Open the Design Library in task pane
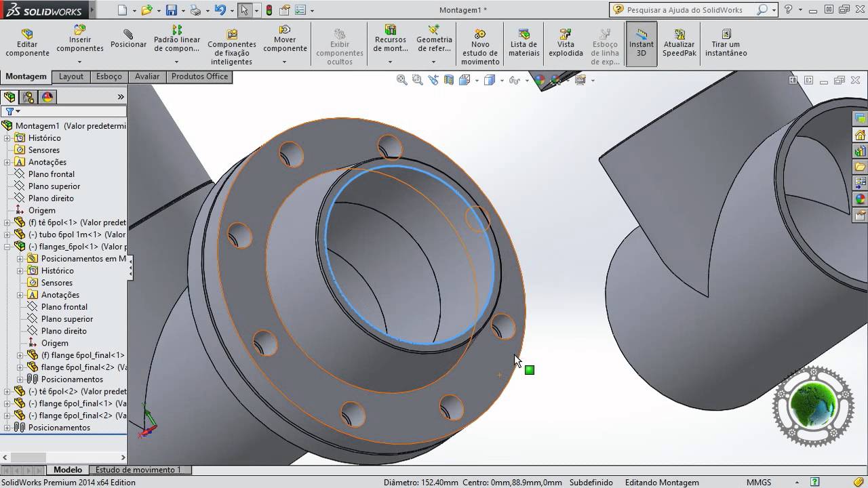868x488 pixels. (861, 150)
